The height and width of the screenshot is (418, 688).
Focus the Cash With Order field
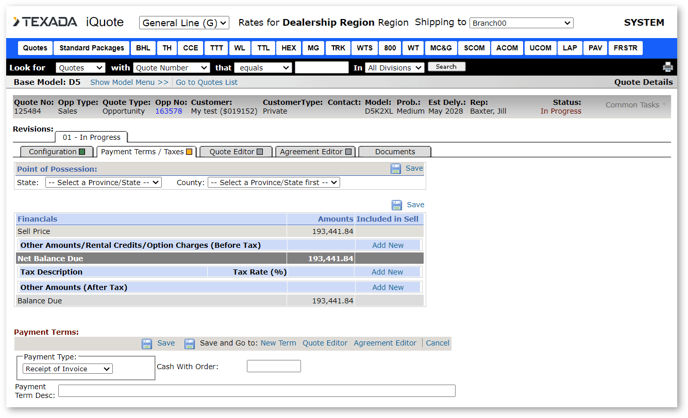273,367
